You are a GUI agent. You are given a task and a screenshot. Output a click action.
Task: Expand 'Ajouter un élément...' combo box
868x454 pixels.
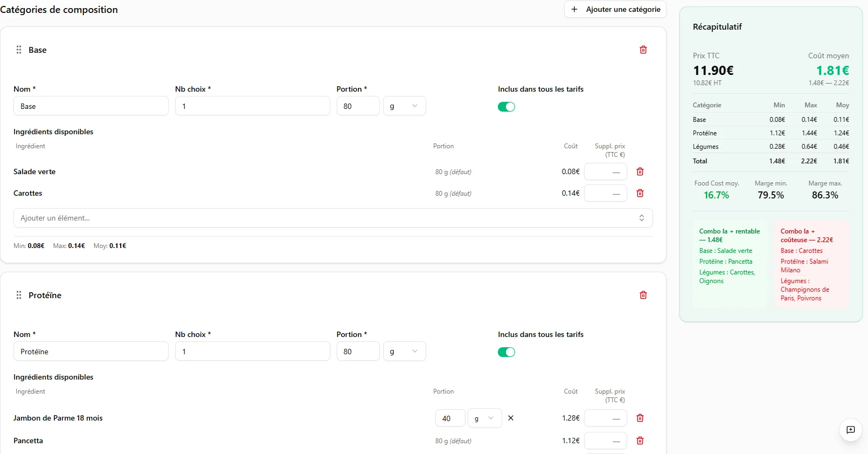[333, 218]
